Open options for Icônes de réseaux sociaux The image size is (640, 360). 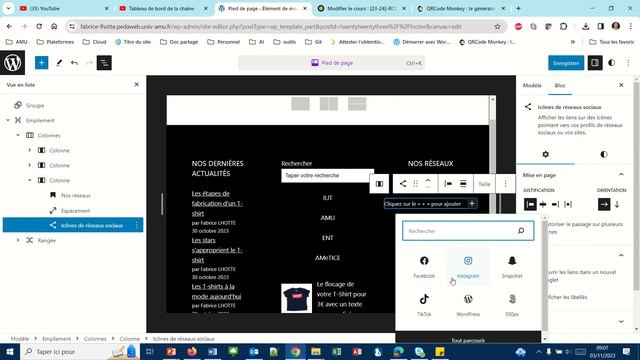coord(137,225)
